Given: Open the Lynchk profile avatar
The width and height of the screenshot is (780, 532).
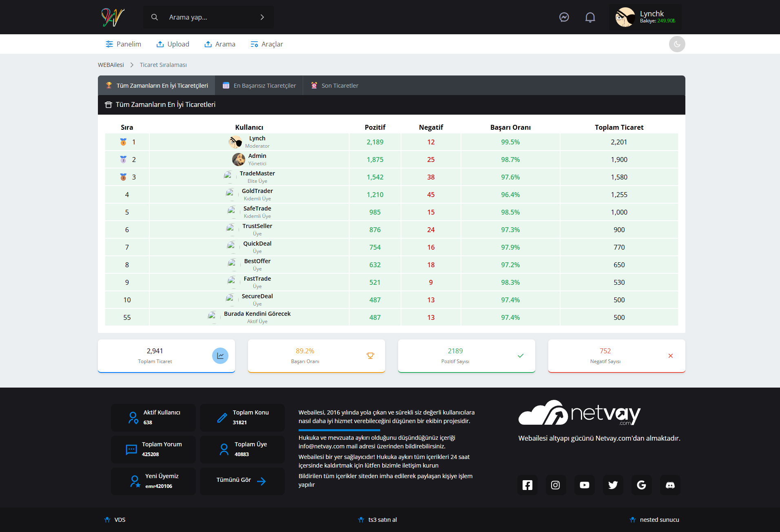Looking at the screenshot, I should (x=625, y=17).
